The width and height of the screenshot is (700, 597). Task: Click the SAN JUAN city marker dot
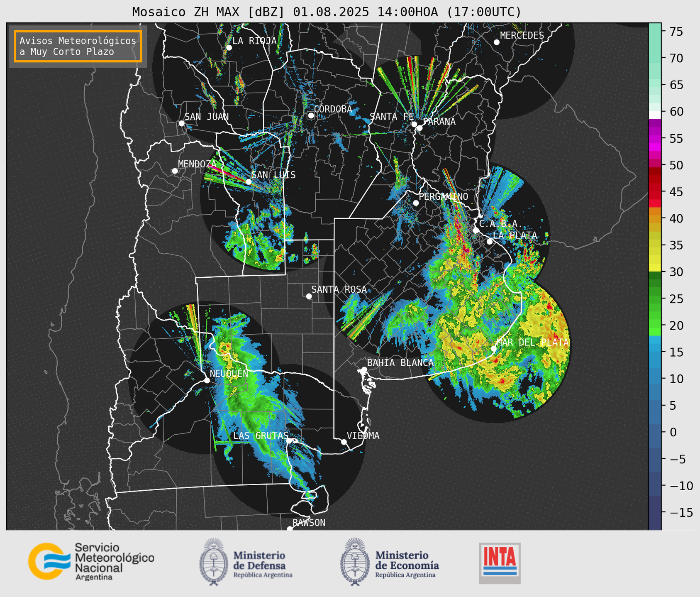click(181, 123)
